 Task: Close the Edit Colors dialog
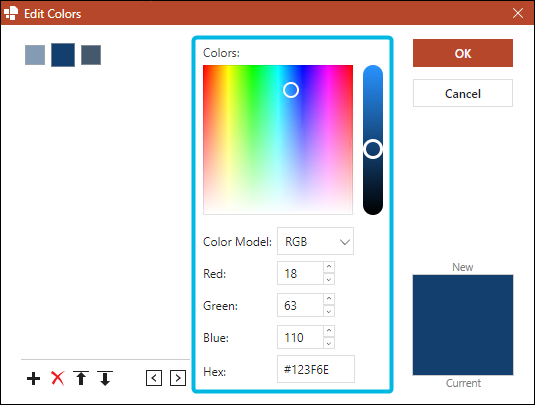pos(518,13)
